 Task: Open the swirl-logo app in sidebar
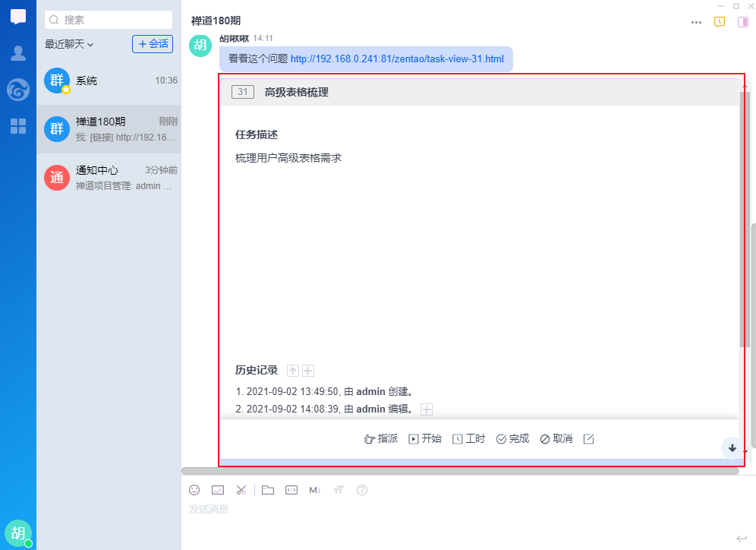click(18, 90)
